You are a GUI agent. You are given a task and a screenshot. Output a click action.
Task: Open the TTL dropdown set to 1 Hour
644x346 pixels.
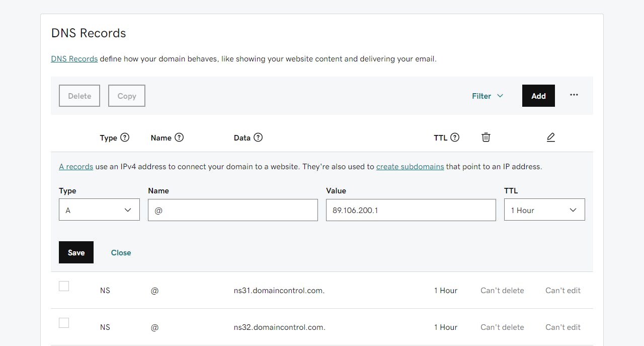pyautogui.click(x=544, y=210)
